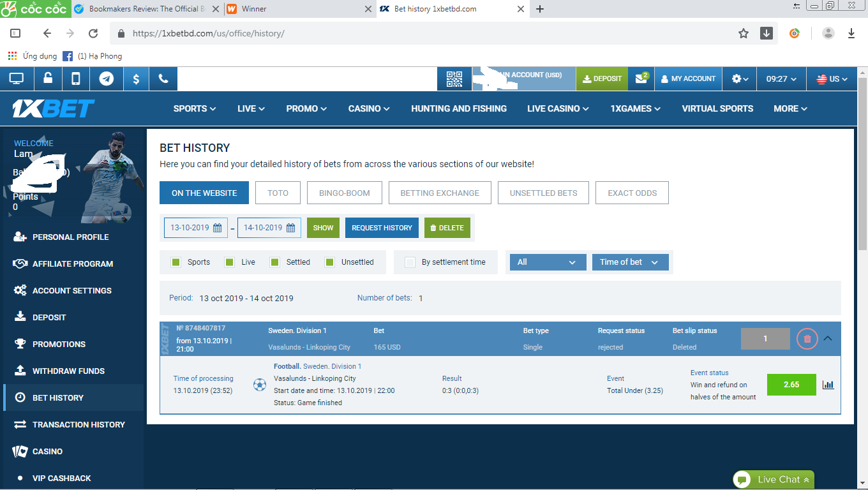Click the green DELETE button

coord(447,228)
